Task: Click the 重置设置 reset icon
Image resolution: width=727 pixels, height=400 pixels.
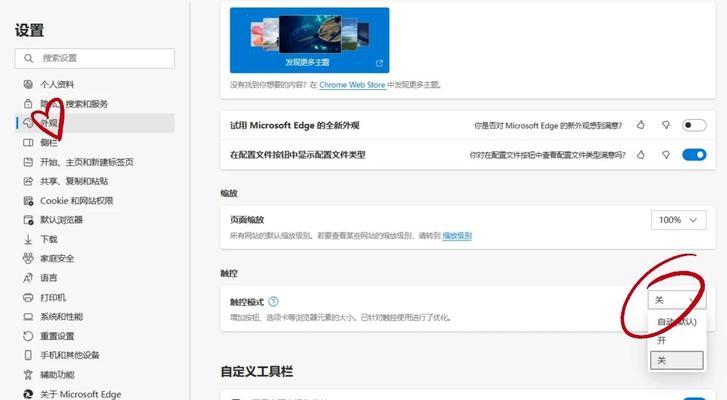Action: [x=28, y=336]
